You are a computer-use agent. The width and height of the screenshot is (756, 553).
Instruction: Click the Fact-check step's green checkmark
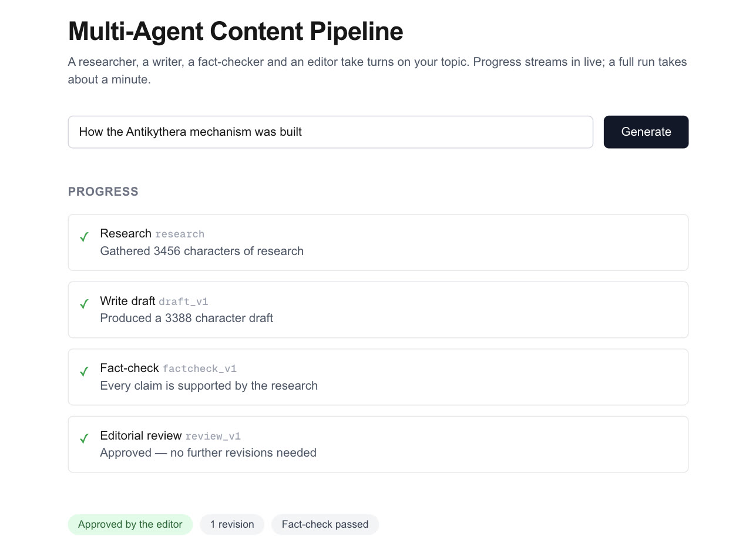tap(85, 371)
